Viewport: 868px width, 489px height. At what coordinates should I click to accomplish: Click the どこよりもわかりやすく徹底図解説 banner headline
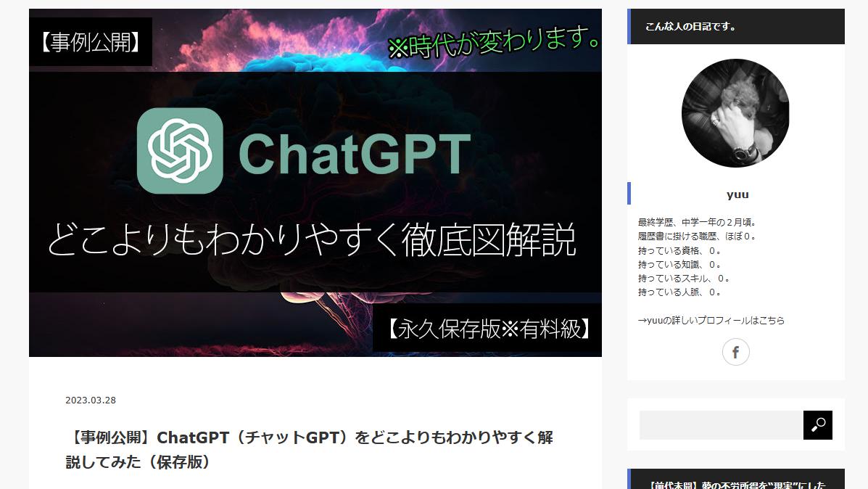coord(312,240)
